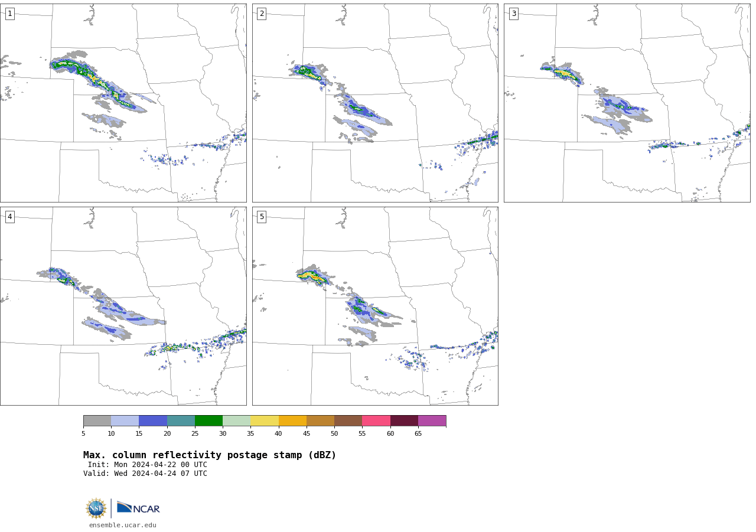Image resolution: width=756 pixels, height=532 pixels.
Task: Click the 'Max. column reflectivity postage stamp (dBZ)' title
Action: pyautogui.click(x=210, y=455)
